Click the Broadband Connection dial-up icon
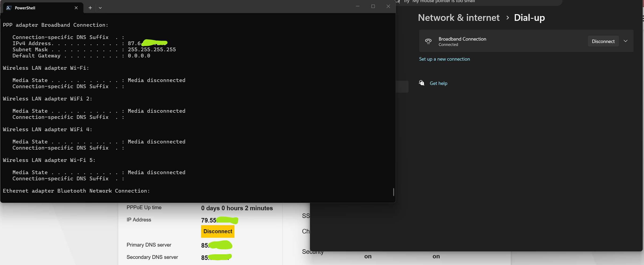 tap(428, 41)
